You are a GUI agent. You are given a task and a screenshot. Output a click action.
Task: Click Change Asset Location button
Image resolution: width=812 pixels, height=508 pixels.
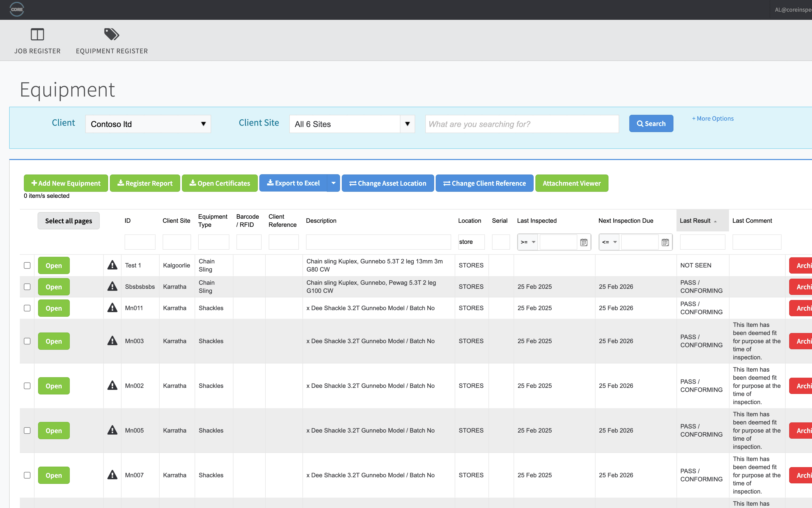388,183
